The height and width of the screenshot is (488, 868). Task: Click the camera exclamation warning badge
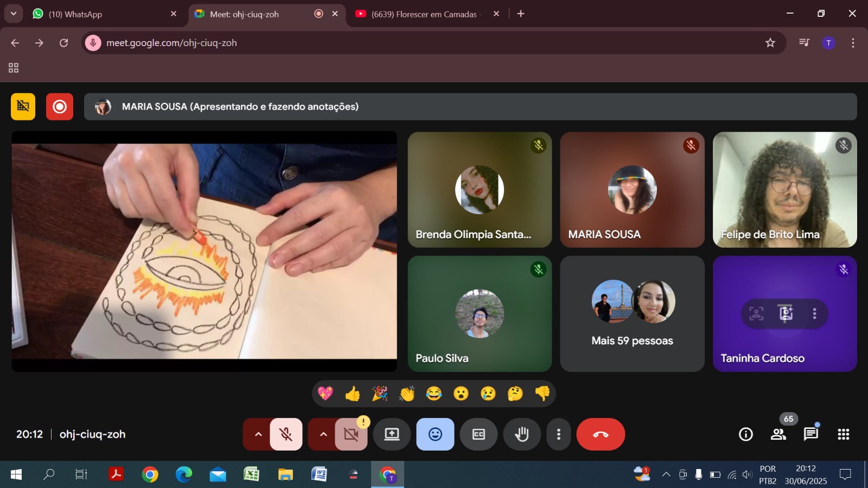(x=363, y=422)
